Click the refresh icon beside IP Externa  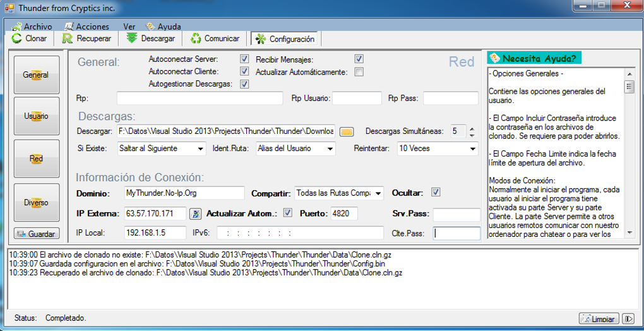(x=196, y=214)
